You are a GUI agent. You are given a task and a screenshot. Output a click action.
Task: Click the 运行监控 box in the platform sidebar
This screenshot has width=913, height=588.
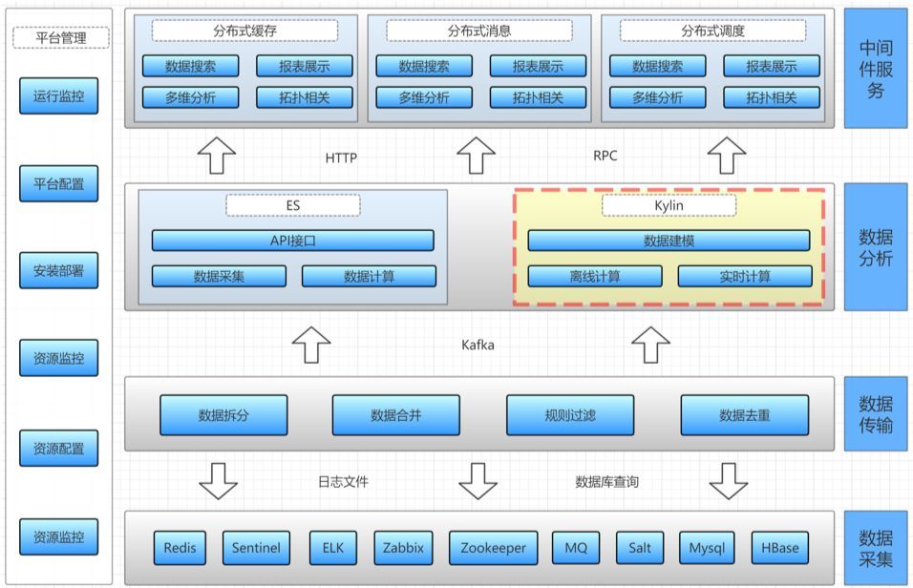[x=58, y=96]
